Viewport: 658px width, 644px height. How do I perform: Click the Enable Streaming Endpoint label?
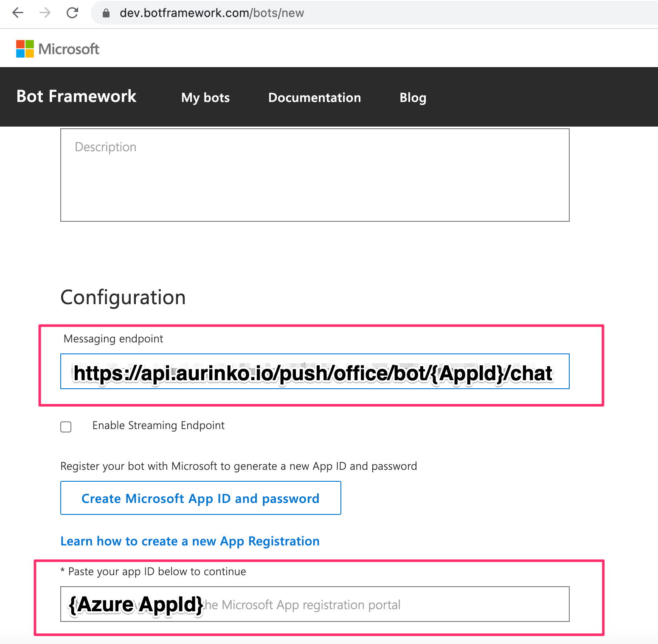click(158, 426)
